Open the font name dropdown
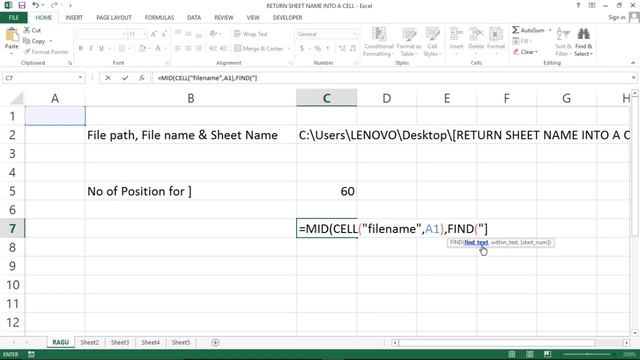Image resolution: width=640 pixels, height=360 pixels. point(124,34)
